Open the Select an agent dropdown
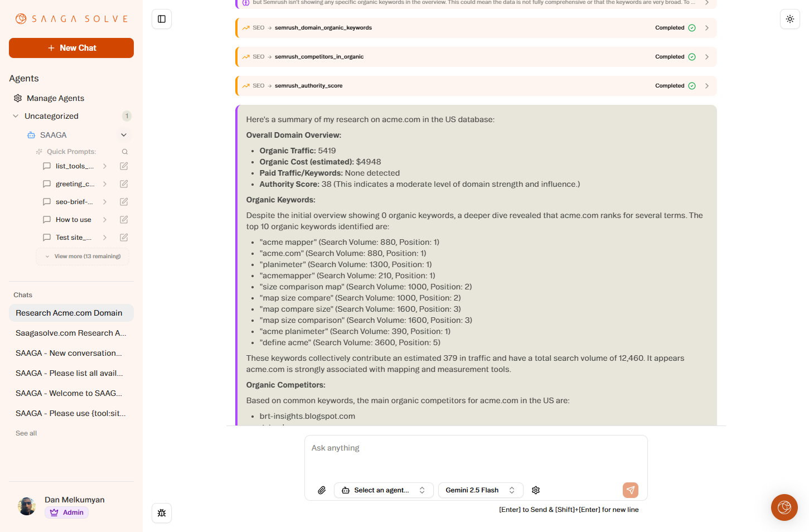Screen dimensions: 809x532 (384, 490)
